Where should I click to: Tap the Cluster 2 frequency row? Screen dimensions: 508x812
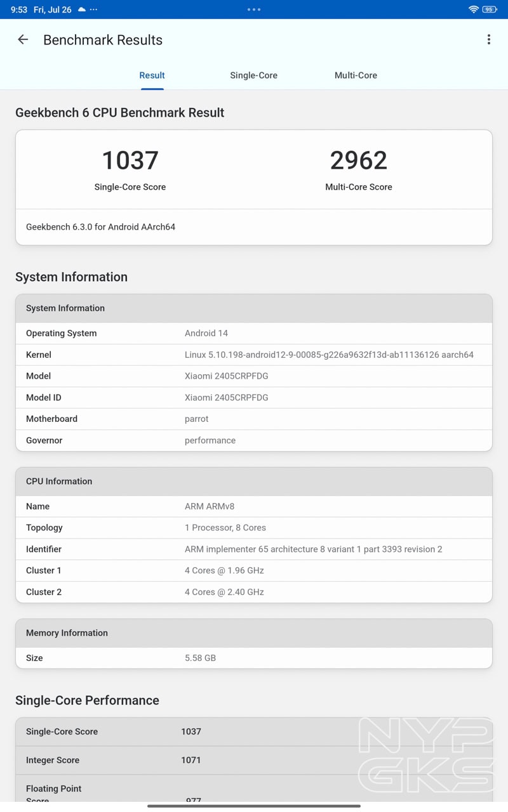click(x=253, y=592)
